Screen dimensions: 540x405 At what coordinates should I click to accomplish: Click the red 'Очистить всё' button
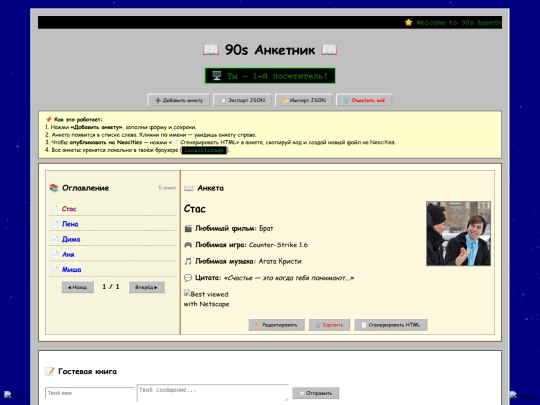364,100
